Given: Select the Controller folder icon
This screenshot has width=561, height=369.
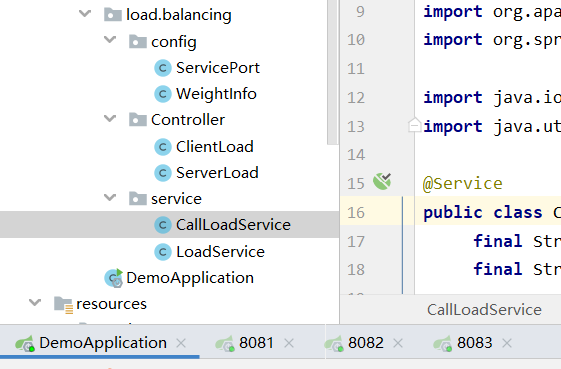Looking at the screenshot, I should pyautogui.click(x=138, y=120).
